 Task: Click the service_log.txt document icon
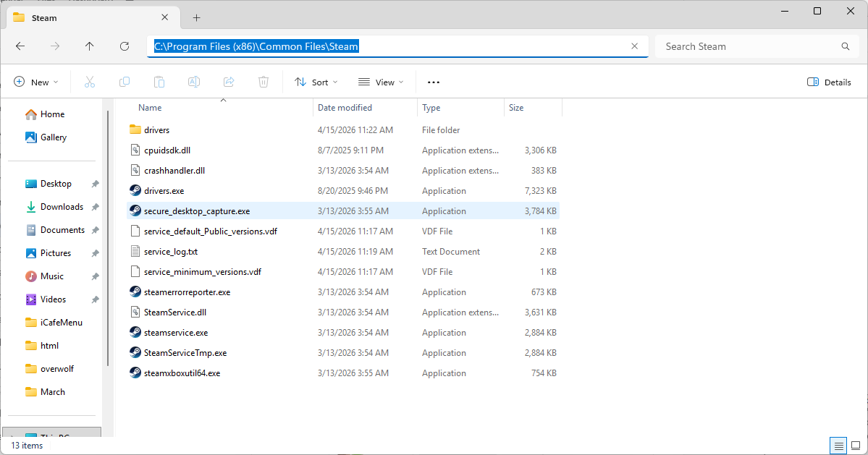[x=135, y=252]
